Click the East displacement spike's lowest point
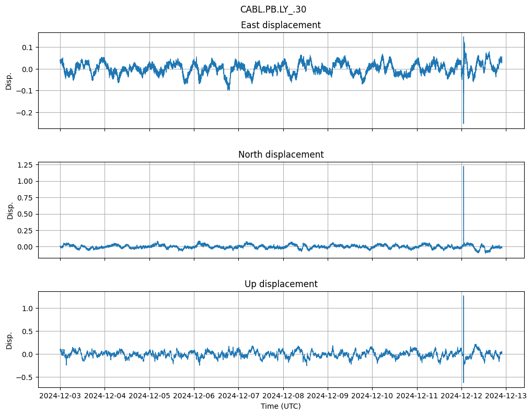The image size is (532, 415). (463, 123)
